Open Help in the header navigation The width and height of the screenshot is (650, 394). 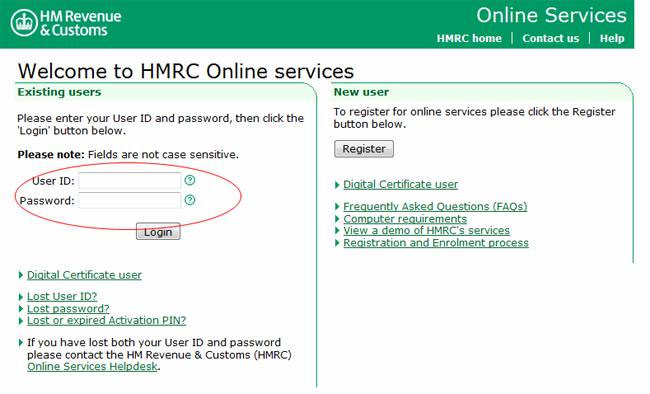coord(612,38)
